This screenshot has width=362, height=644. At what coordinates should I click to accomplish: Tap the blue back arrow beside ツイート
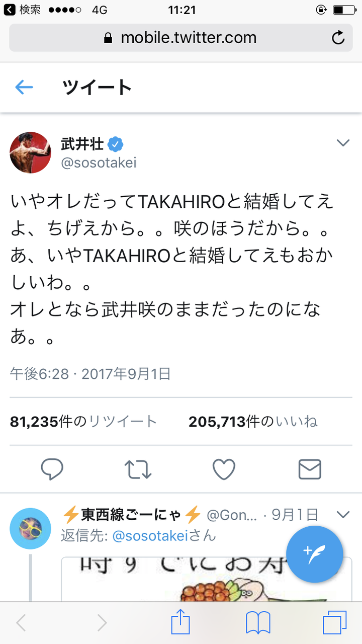[x=24, y=88]
